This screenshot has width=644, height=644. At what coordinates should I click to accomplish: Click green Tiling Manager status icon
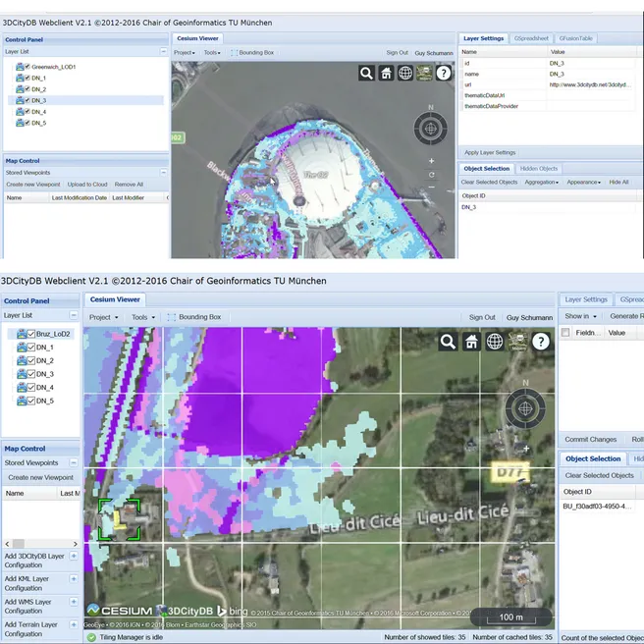point(91,637)
